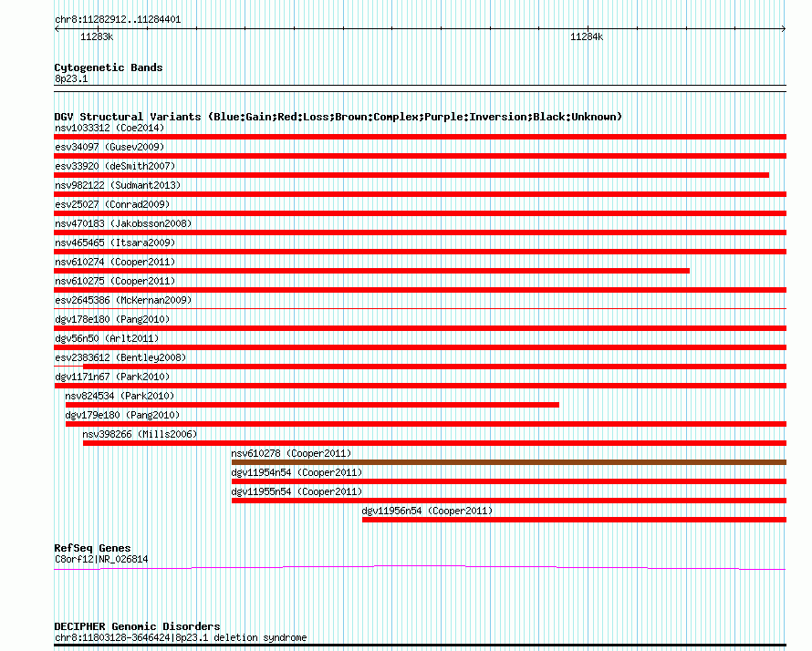Screen dimensions: 812x651
Task: Select the brown complex bar of nsv610278
Action: pyautogui.click(x=509, y=462)
